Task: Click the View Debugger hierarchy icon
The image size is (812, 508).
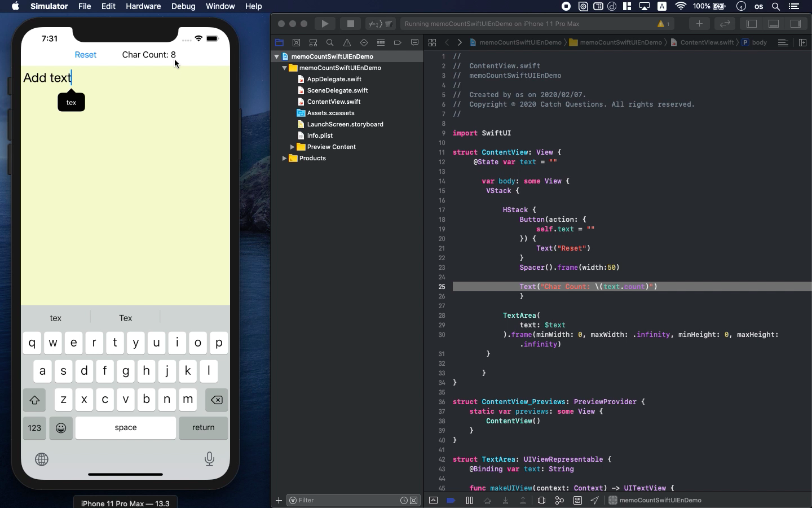Action: tap(541, 501)
